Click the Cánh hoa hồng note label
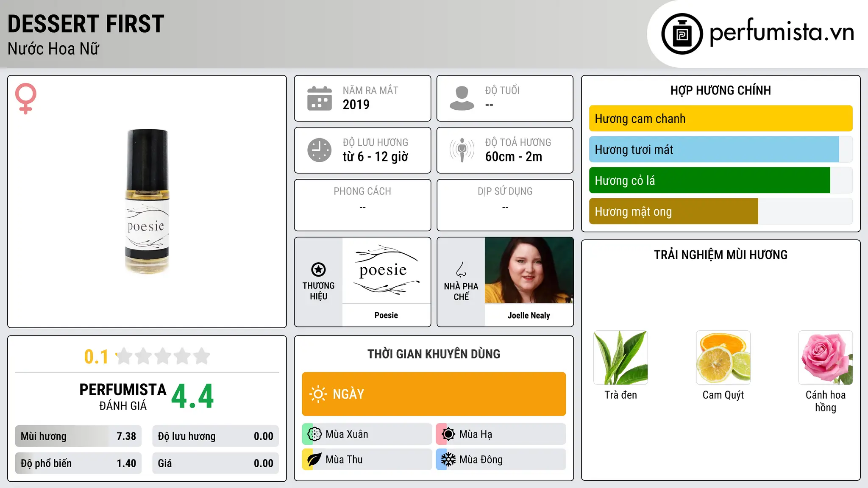 (x=826, y=401)
